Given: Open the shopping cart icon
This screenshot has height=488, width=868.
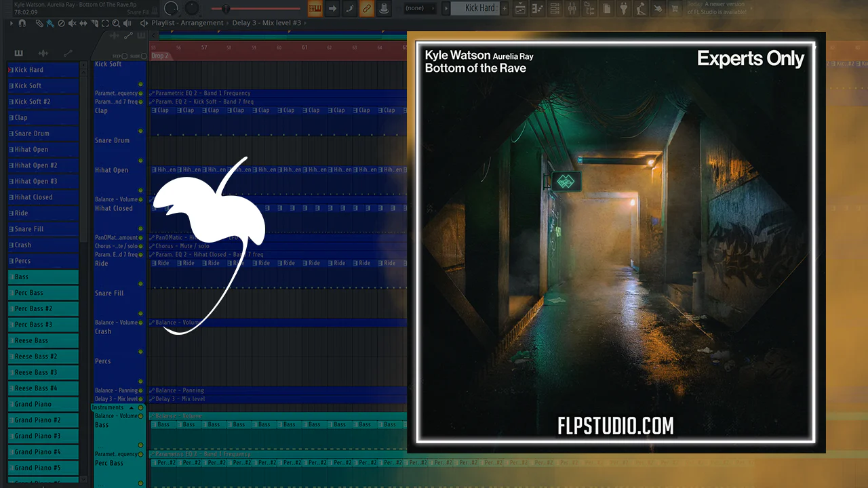Looking at the screenshot, I should (675, 8).
